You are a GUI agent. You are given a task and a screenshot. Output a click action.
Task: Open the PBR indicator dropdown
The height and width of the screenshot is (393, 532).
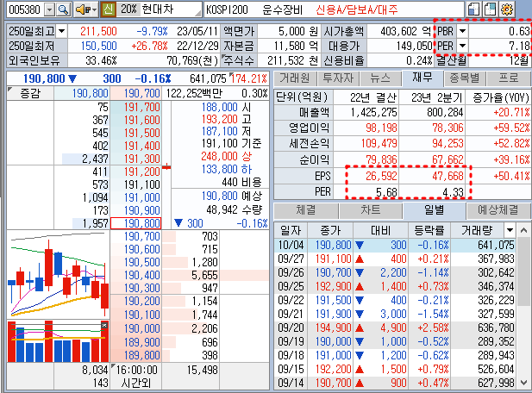(x=462, y=31)
